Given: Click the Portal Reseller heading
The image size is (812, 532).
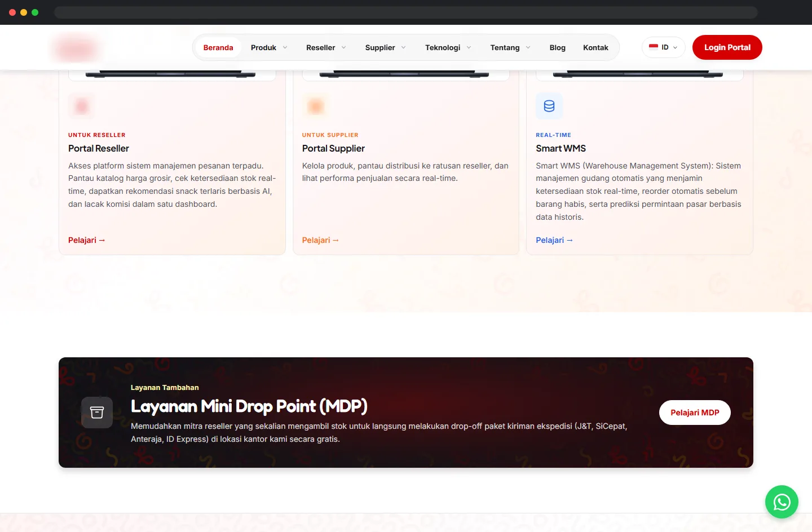Looking at the screenshot, I should pyautogui.click(x=99, y=148).
